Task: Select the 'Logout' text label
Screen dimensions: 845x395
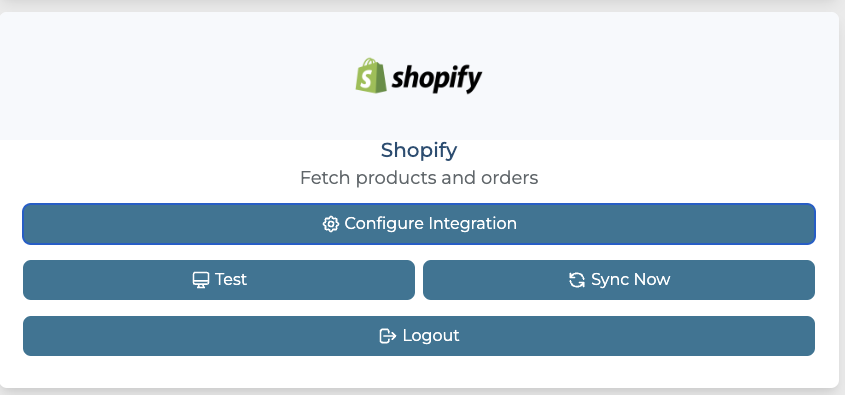Action: (431, 335)
